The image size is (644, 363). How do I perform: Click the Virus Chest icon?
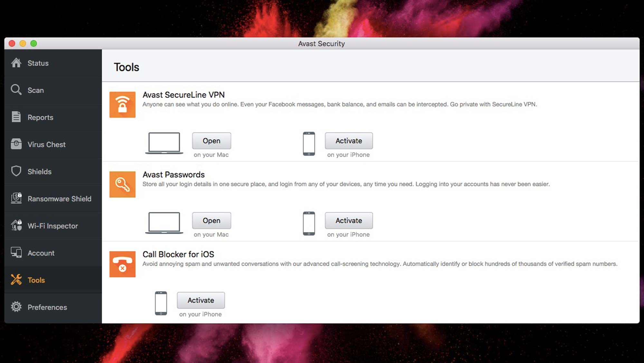16,144
